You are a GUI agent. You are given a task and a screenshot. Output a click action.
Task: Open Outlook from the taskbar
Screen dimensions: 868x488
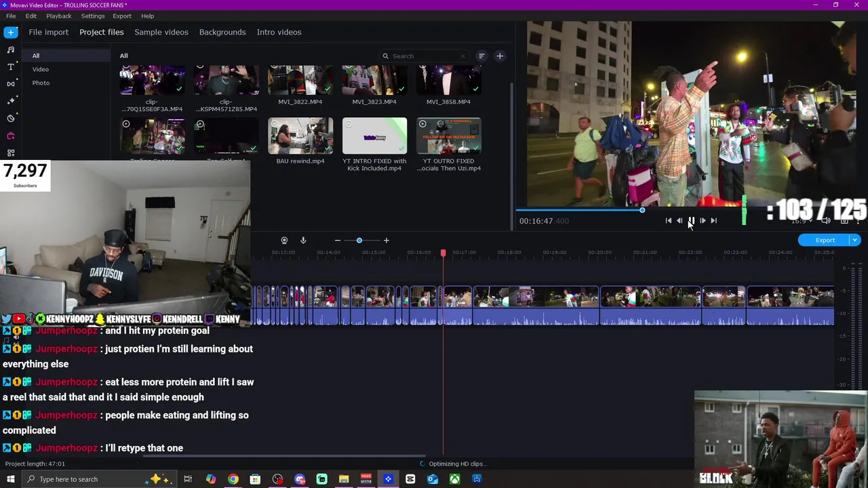point(433,479)
